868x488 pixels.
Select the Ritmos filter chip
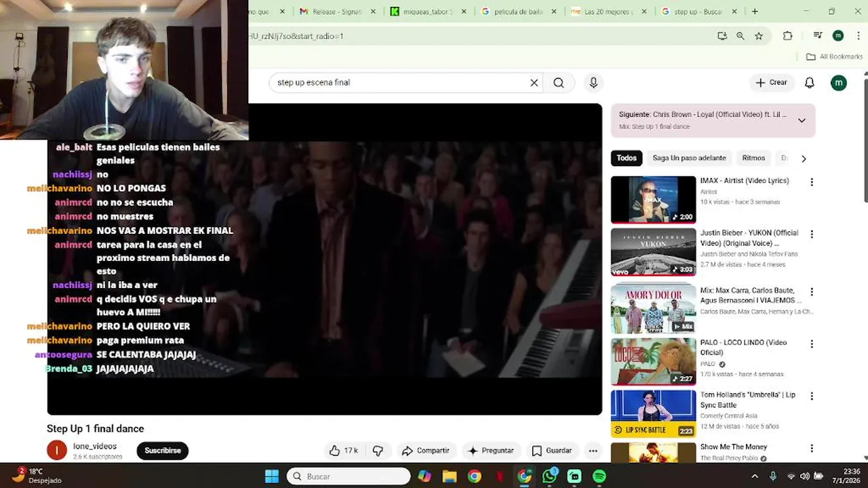pos(753,158)
